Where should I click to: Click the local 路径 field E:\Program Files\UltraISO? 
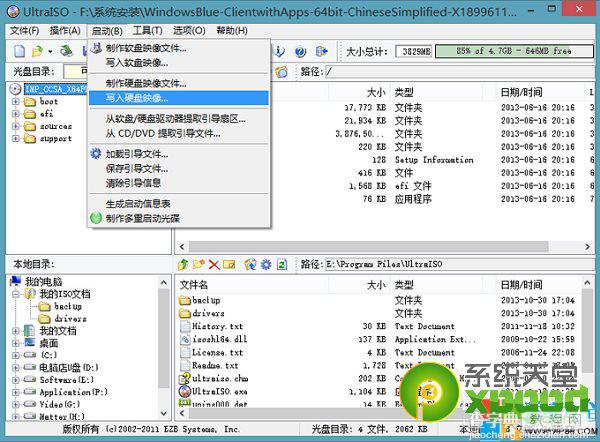[459, 264]
